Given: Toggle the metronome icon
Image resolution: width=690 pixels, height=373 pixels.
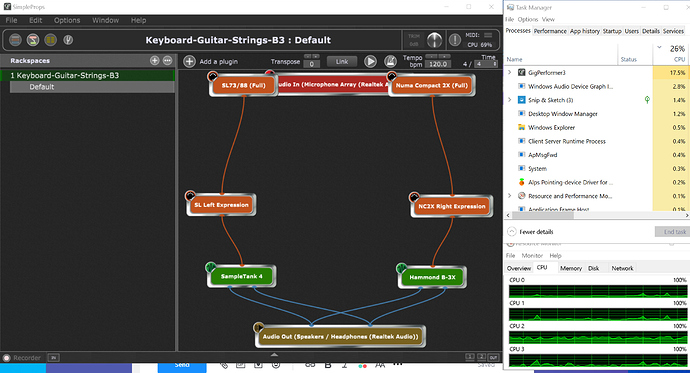Looking at the screenshot, I should pyautogui.click(x=390, y=62).
